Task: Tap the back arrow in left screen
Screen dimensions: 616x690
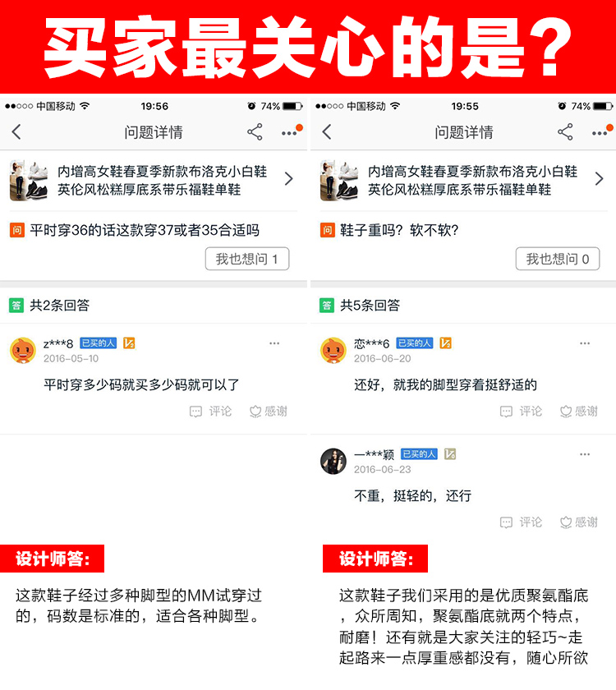Action: coord(16,132)
